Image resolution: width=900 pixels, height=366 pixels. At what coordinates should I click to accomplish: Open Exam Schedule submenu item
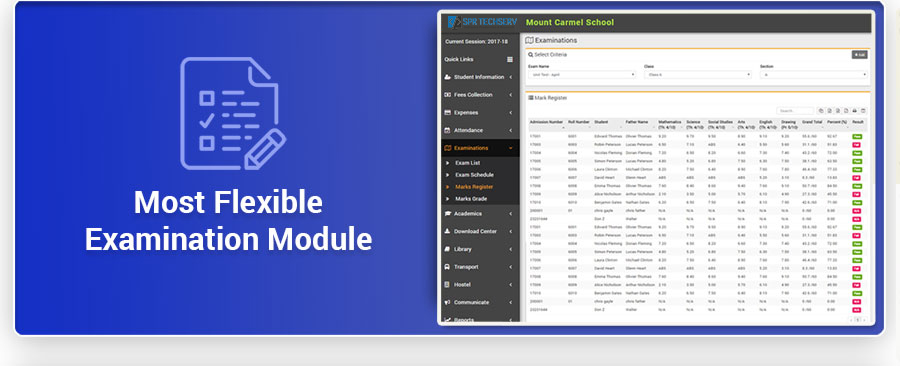[x=474, y=175]
